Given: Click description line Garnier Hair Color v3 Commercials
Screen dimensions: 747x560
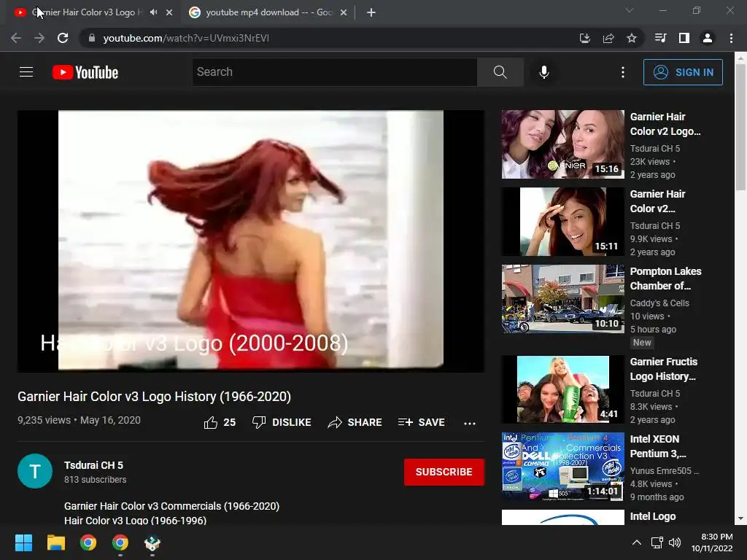Looking at the screenshot, I should point(172,506).
